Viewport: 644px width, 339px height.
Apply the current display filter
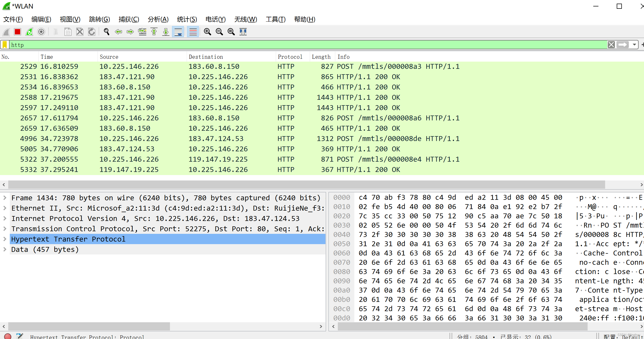[623, 45]
